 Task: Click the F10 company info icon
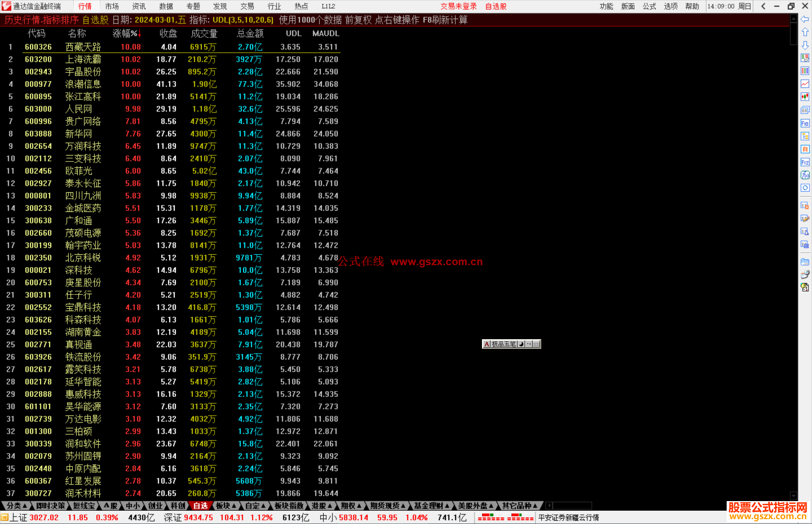tap(805, 123)
